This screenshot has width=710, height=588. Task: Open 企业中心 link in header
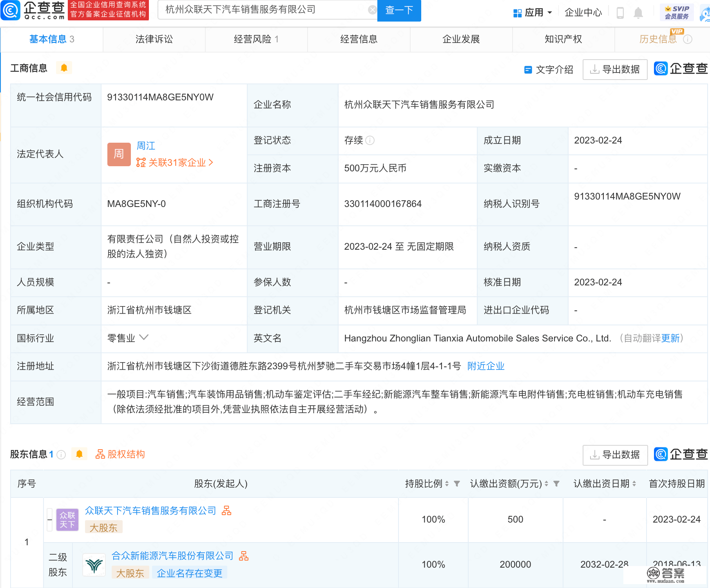click(x=583, y=13)
